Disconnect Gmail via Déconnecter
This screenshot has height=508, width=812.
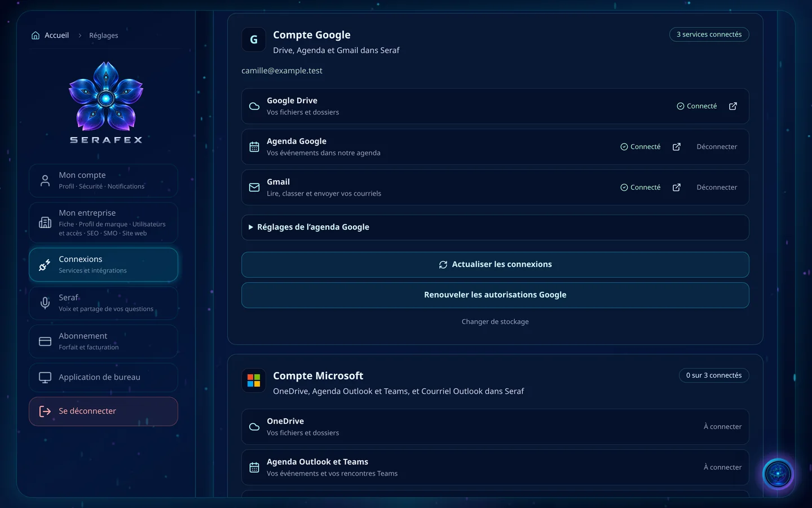[717, 187]
